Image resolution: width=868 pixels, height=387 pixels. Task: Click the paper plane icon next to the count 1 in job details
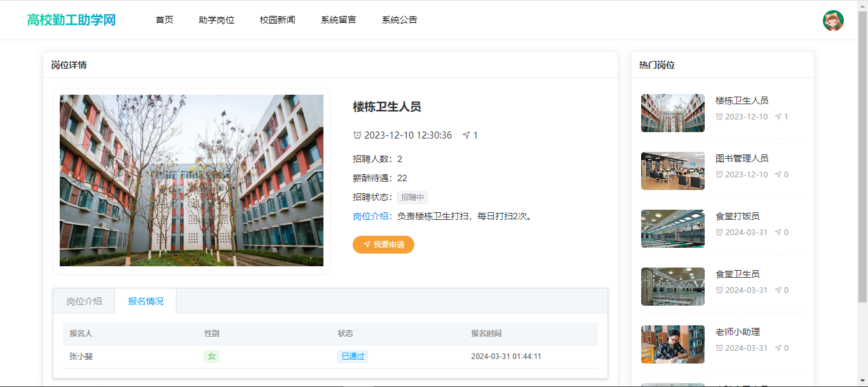(x=466, y=135)
